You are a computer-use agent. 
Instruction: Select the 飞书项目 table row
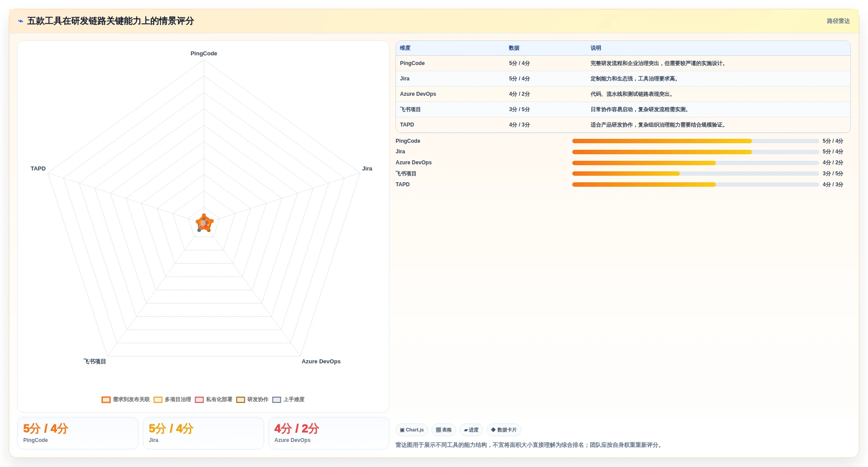(x=623, y=110)
